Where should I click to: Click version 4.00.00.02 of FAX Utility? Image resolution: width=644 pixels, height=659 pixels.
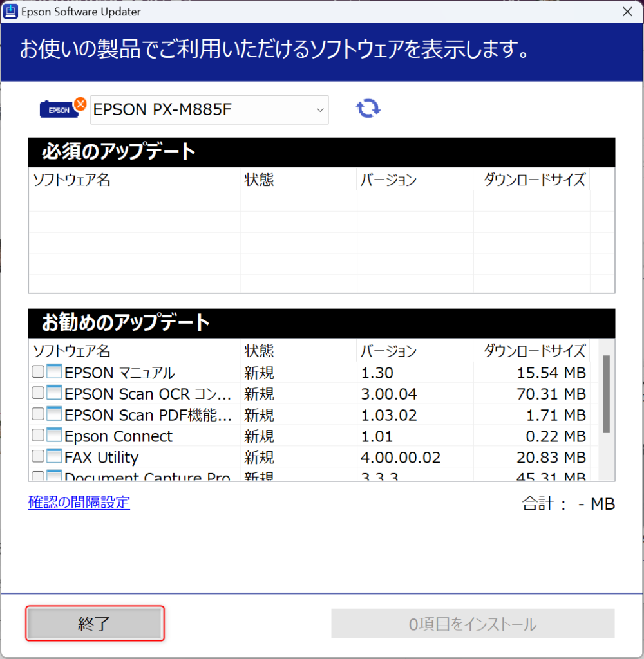pos(401,458)
